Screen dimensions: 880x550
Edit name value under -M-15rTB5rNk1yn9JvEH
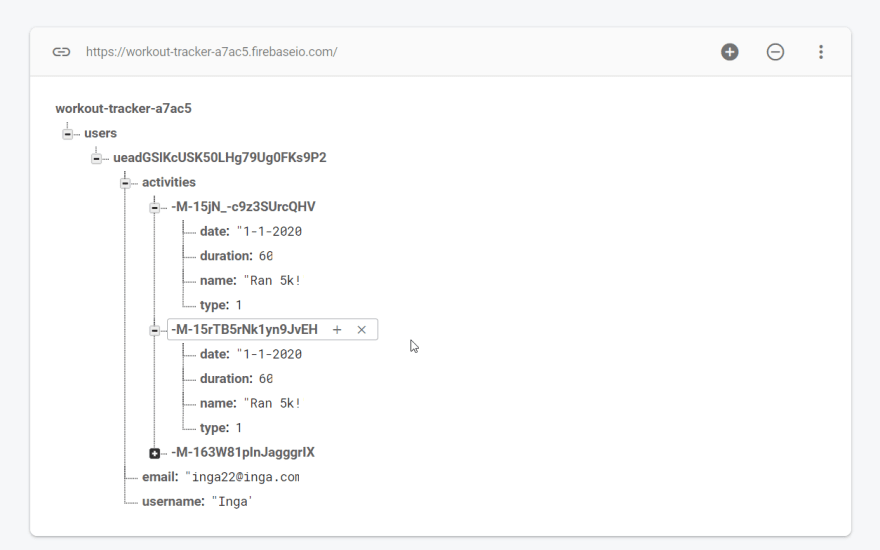[x=272, y=404]
